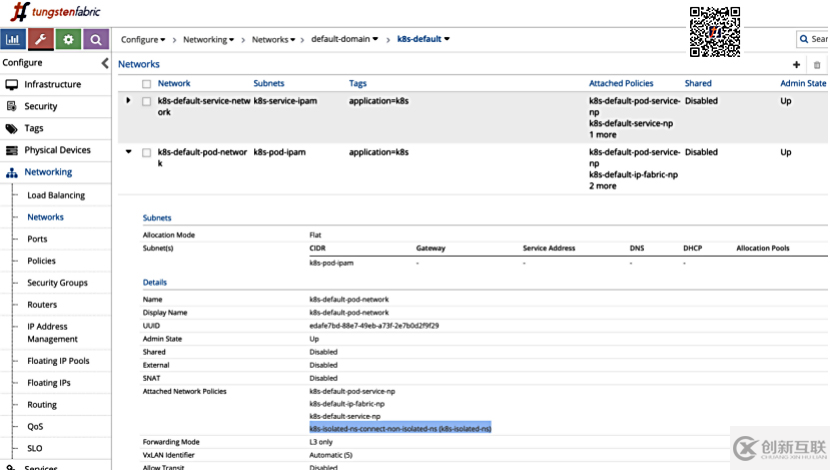Collapse the Configure sidebar arrow
The image size is (830, 470).
click(105, 63)
